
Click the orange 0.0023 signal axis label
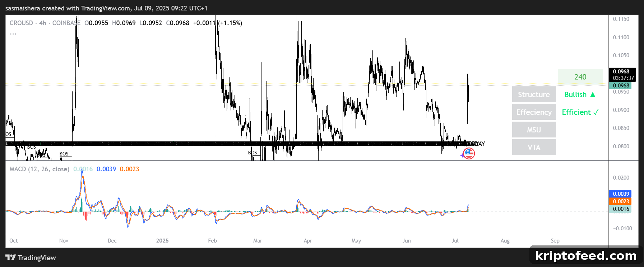click(x=620, y=202)
